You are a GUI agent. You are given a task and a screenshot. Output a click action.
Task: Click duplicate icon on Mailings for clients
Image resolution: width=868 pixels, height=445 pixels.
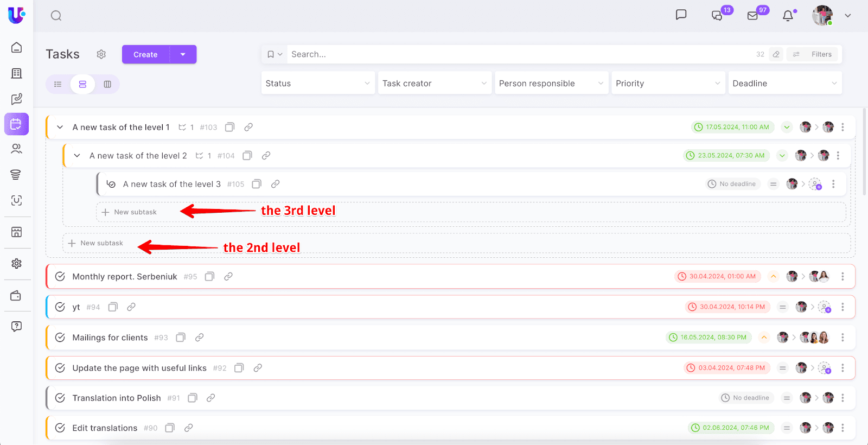pyautogui.click(x=181, y=338)
